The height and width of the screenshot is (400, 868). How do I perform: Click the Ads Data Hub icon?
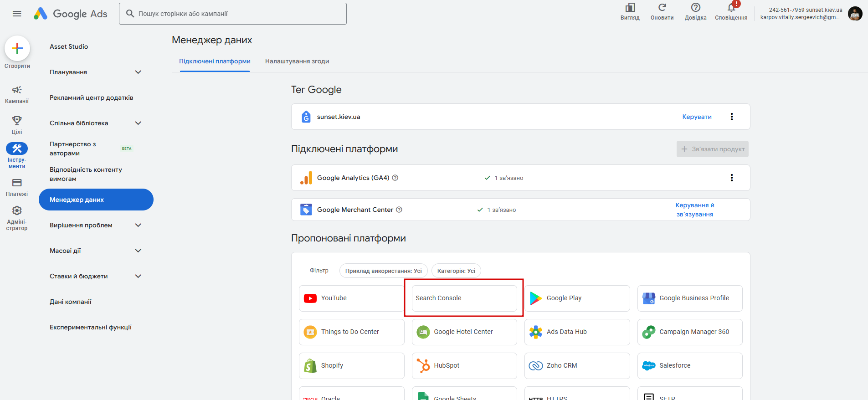tap(536, 332)
